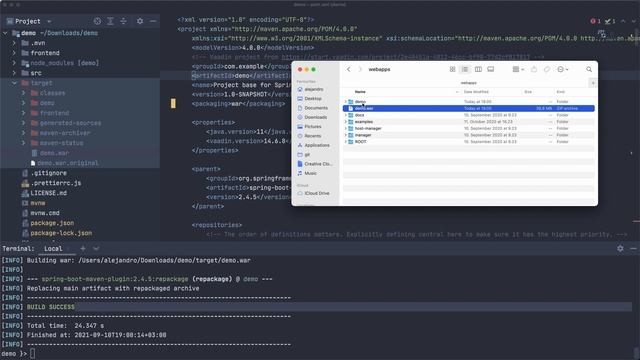The height and width of the screenshot is (360, 640).
Task: Click the locate/select opened file icon in Project panel
Action: coord(97,21)
